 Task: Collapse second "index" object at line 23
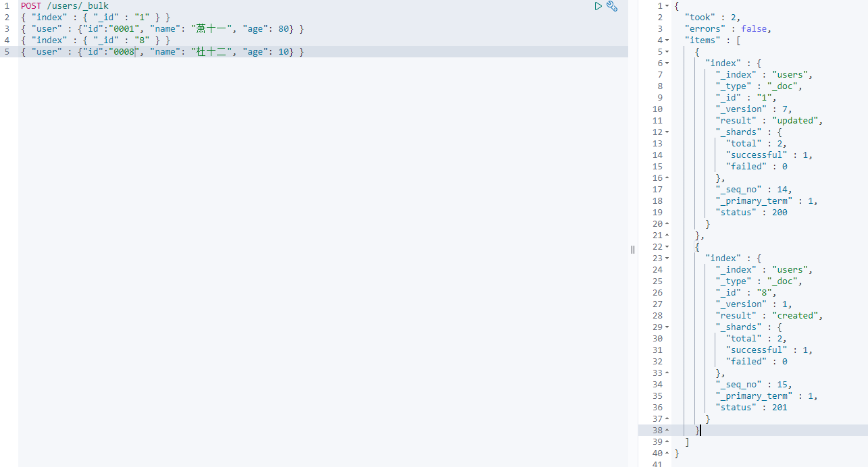point(667,258)
